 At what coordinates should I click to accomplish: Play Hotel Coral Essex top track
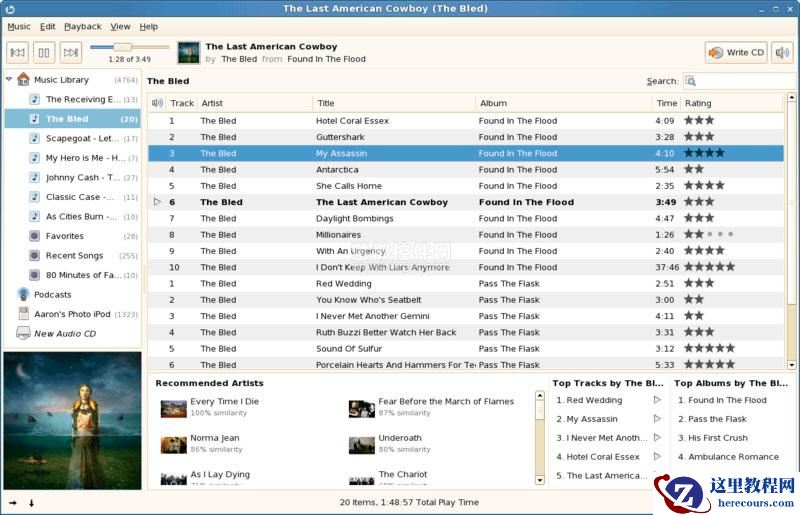point(657,457)
